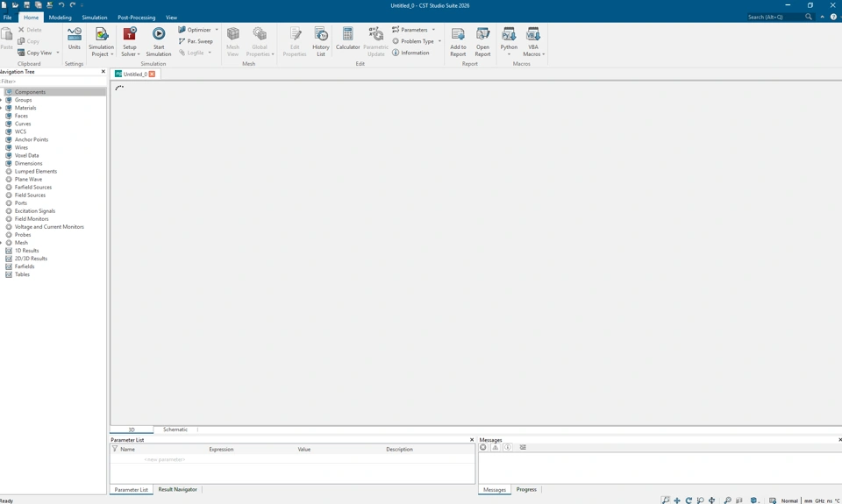
Task: Close the Untitled_0 document tab
Action: tap(152, 75)
